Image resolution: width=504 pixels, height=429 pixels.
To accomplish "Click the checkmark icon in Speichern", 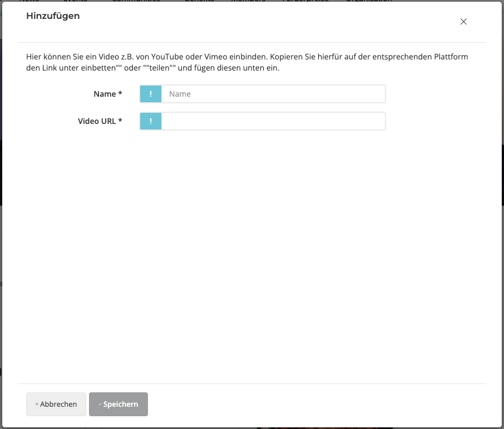I will tap(100, 405).
